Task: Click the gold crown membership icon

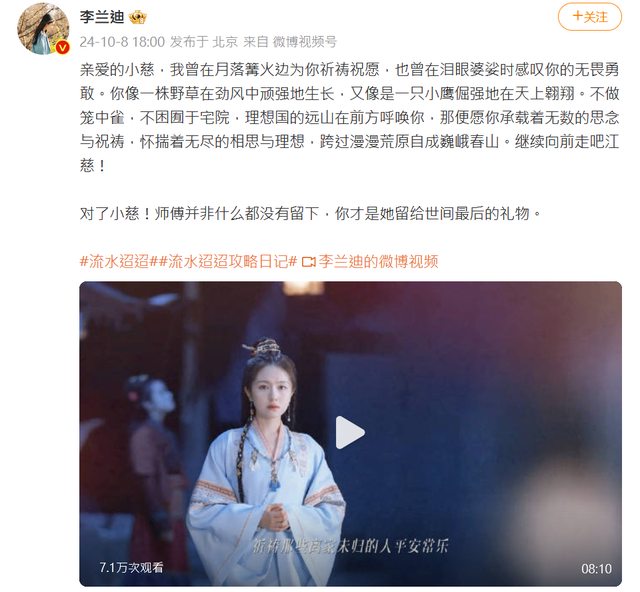Action: (x=138, y=17)
